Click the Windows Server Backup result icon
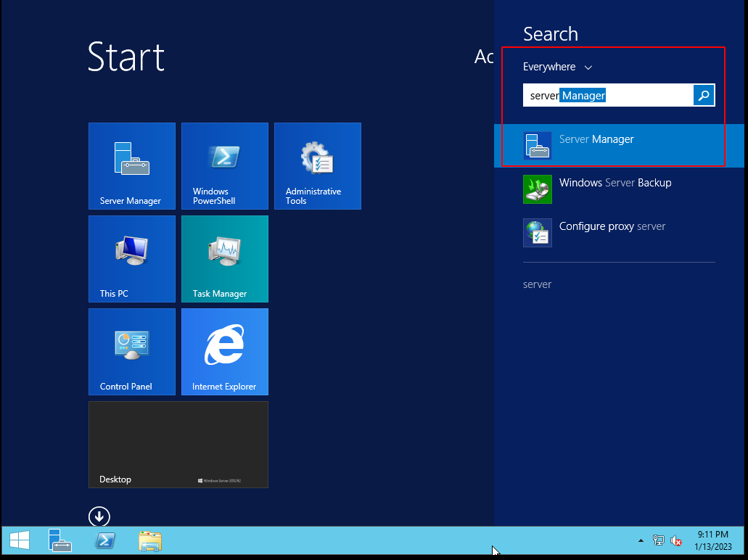The width and height of the screenshot is (748, 560). point(538,189)
